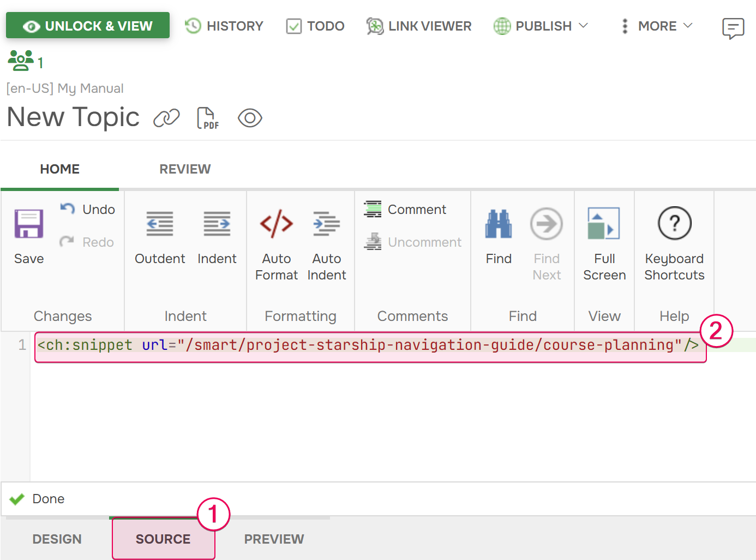Preview the topic with the eye icon
The height and width of the screenshot is (560, 756).
pyautogui.click(x=250, y=117)
